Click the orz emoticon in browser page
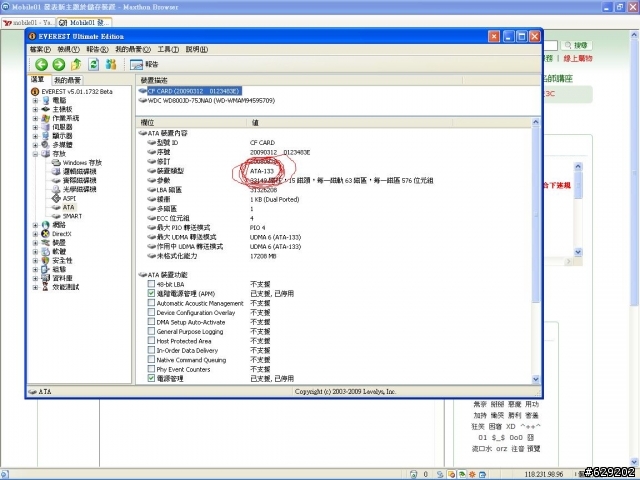640x480 pixels. 502,449
